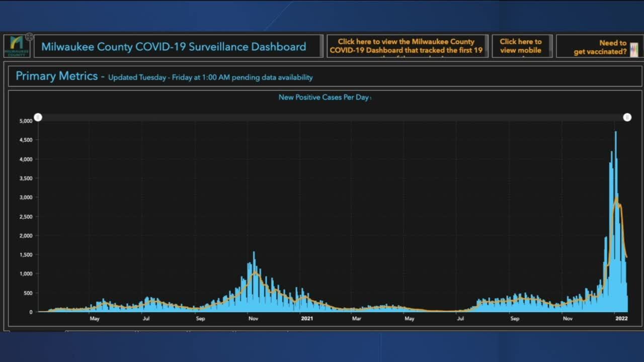Open the 'Click here to view mobile' link
This screenshot has width=644, height=362.
pos(521,46)
